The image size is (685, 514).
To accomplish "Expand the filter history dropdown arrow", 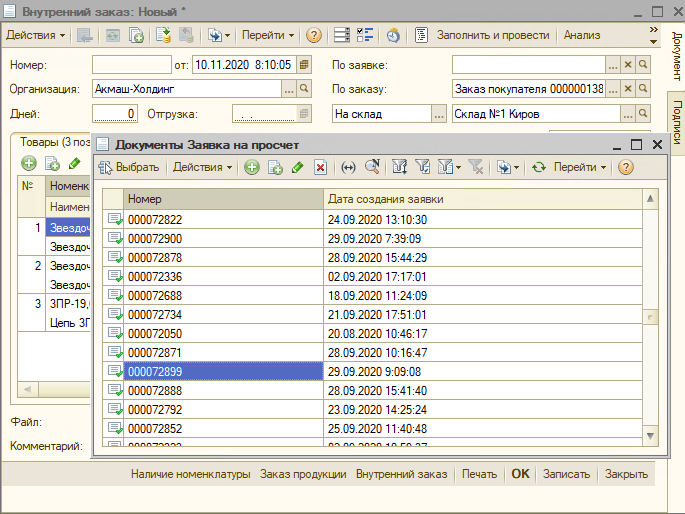I will pyautogui.click(x=458, y=168).
